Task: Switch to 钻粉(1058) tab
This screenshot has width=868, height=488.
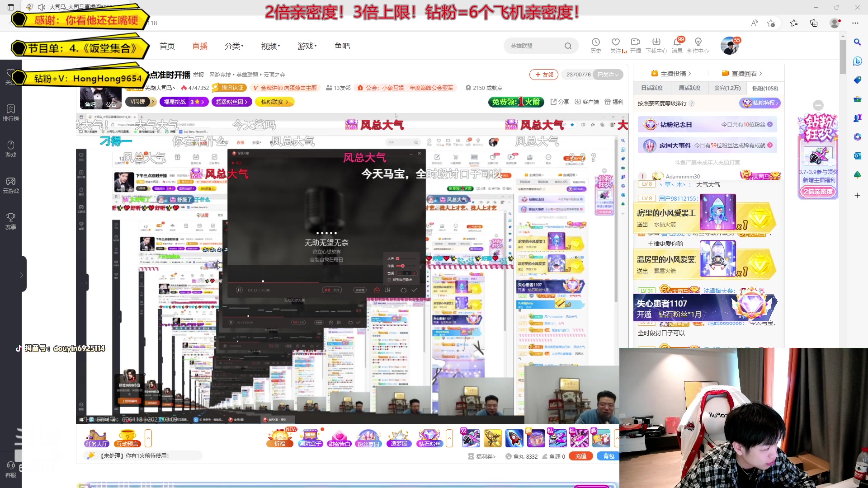Action: 765,88
